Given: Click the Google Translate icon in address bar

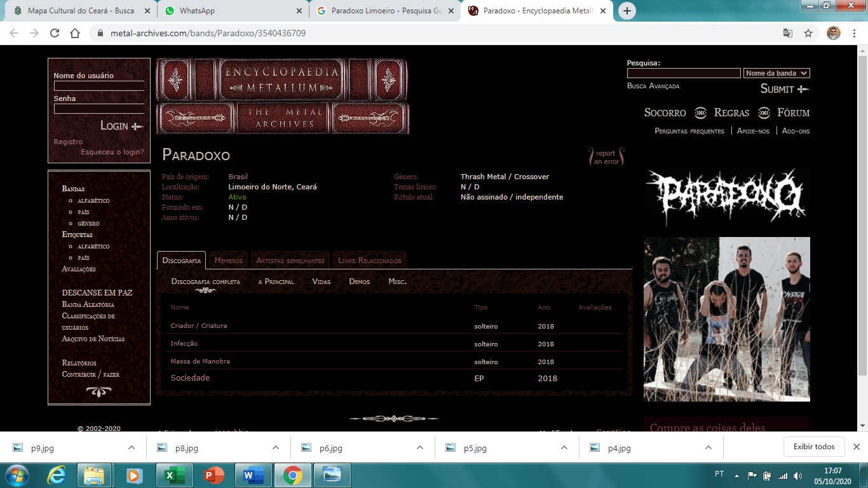Looking at the screenshot, I should coord(788,33).
